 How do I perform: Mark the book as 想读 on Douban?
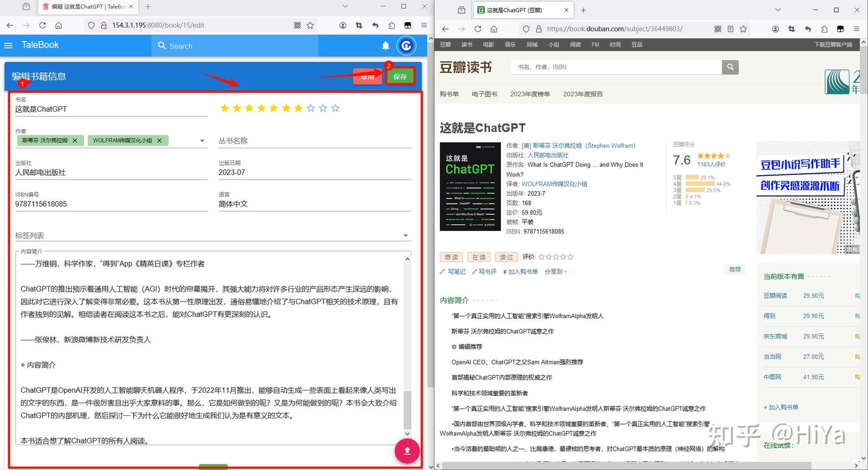pos(451,257)
